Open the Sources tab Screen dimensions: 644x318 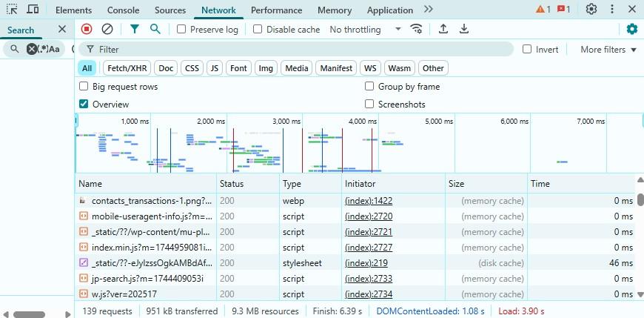coord(170,10)
